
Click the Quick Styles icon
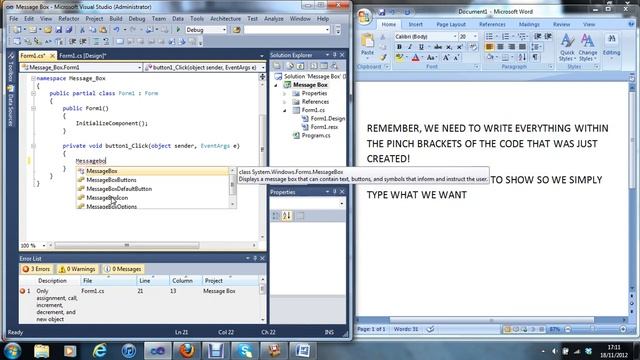[567, 47]
